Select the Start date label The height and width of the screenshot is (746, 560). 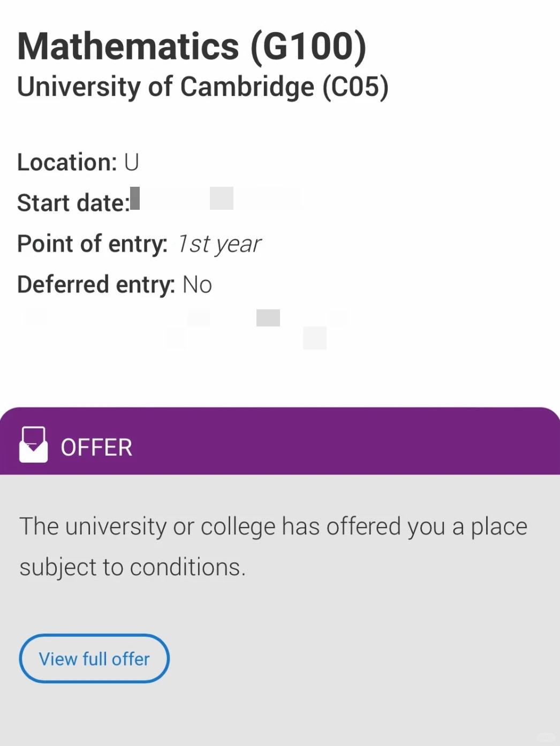(73, 203)
